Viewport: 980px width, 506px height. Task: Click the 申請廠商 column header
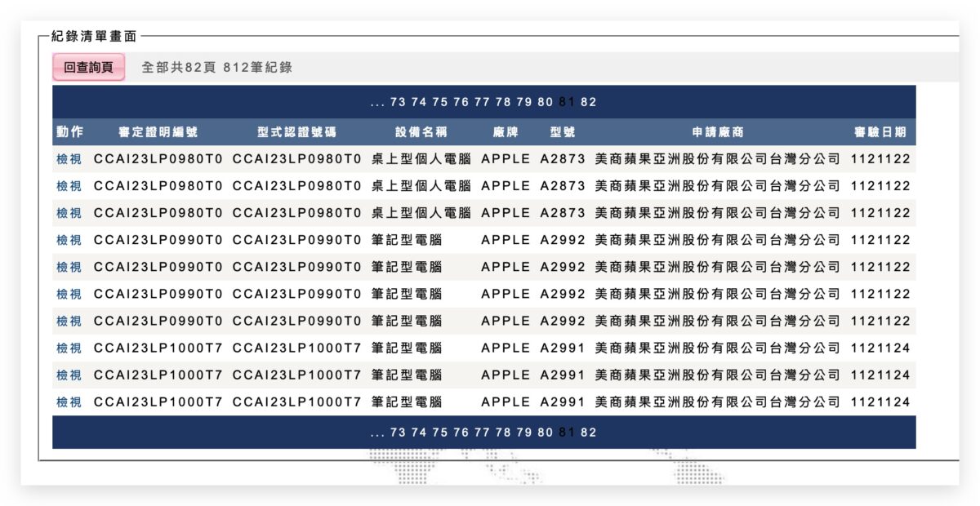pyautogui.click(x=718, y=132)
